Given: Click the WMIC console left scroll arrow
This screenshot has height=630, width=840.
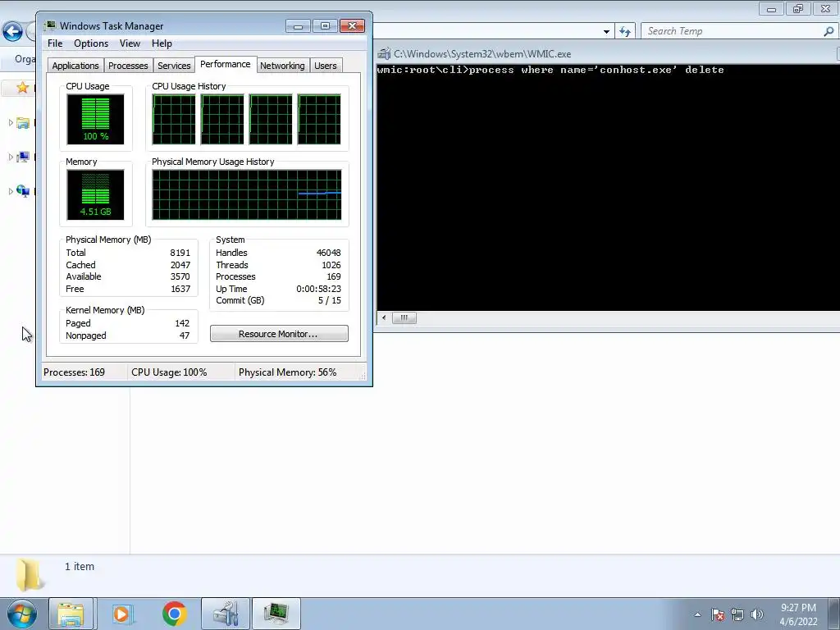Looking at the screenshot, I should click(x=384, y=317).
